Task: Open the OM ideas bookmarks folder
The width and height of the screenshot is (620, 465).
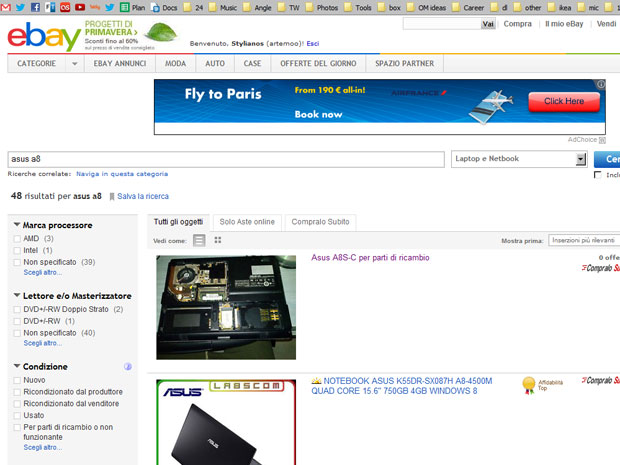Action: [x=426, y=8]
